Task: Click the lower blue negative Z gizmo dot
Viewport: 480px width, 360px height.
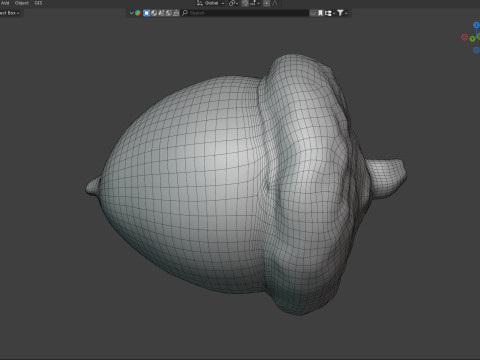Action: [476, 50]
